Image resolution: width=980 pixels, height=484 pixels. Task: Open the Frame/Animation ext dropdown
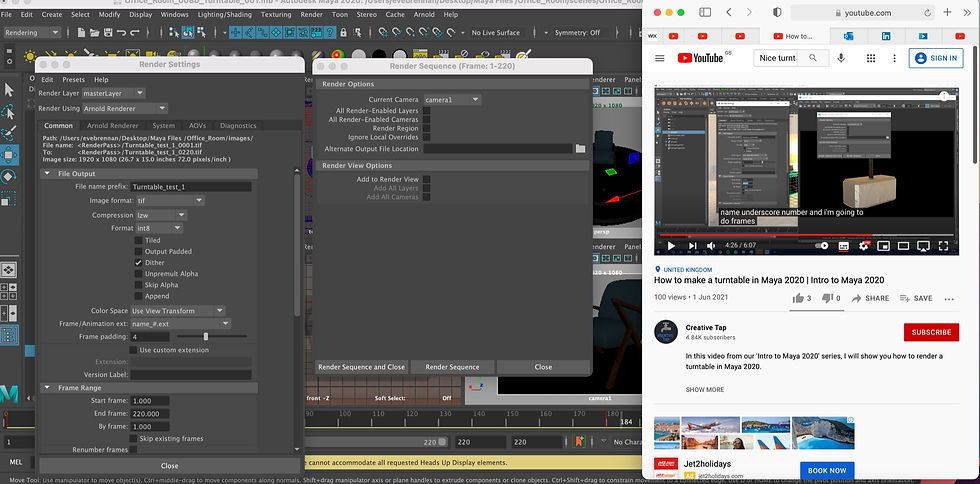click(181, 324)
